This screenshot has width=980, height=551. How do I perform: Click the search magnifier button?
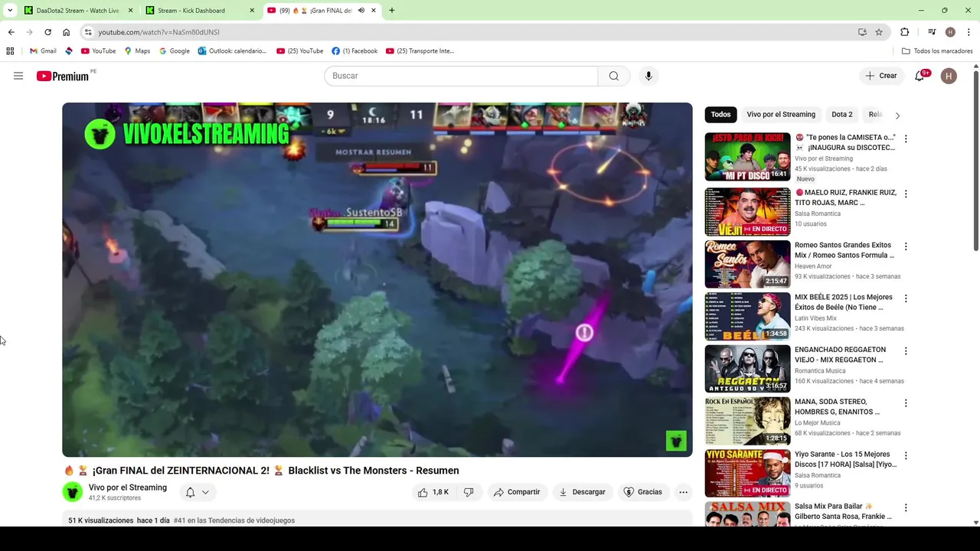[x=614, y=76]
